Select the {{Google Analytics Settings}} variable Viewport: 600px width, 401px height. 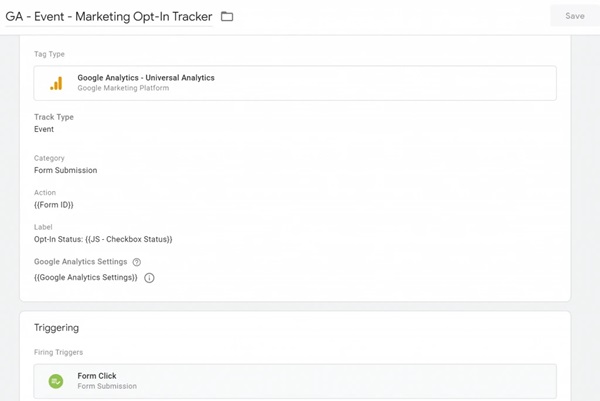(x=86, y=277)
